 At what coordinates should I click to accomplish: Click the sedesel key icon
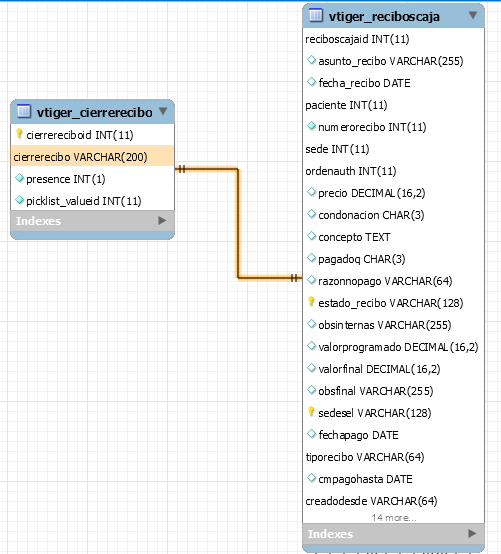click(x=311, y=412)
